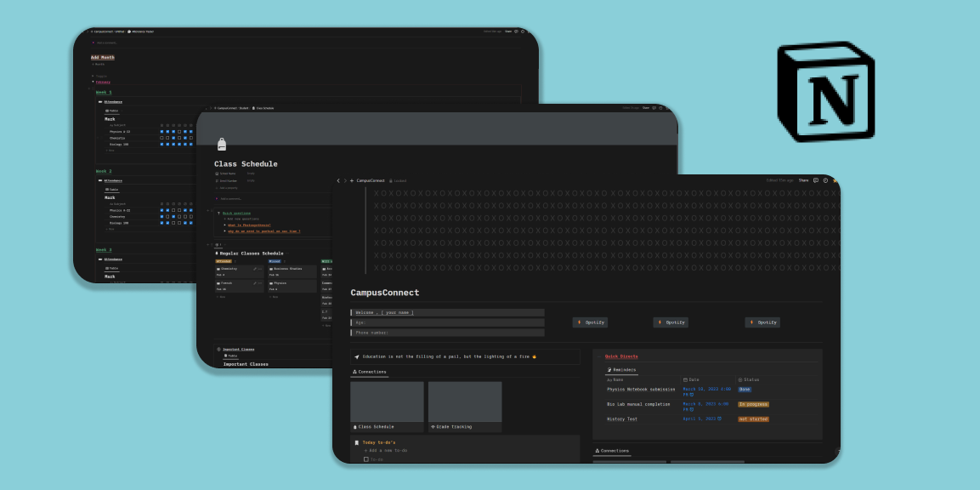Collapse the February toggle arrow
This screenshot has height=490, width=980.
[93, 82]
